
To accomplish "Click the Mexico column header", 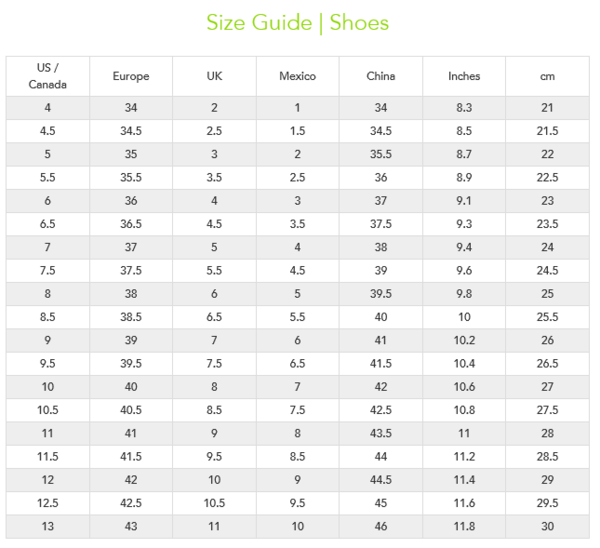I will 297,76.
